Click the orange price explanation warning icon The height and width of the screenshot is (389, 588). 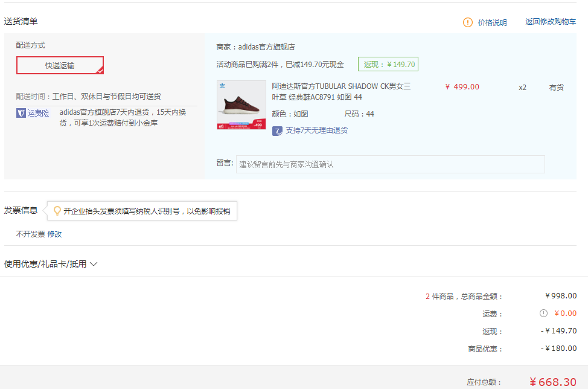point(468,22)
